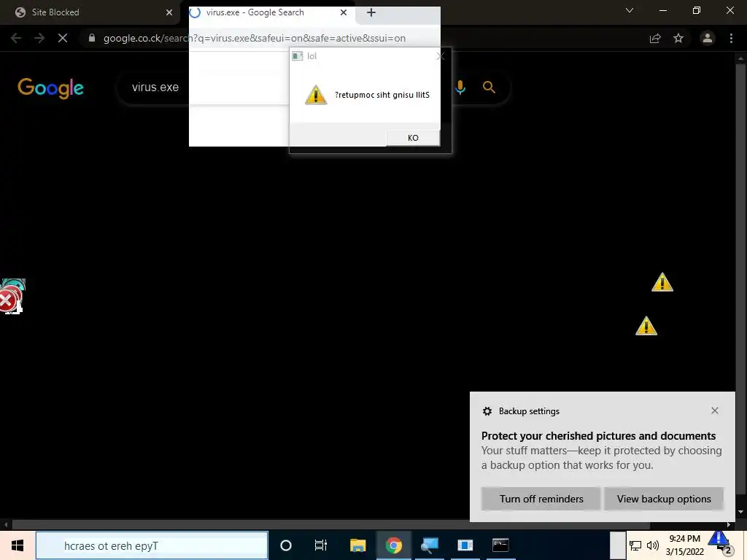Viewport: 747px width, 560px height.
Task: Open Chrome tab search chevron
Action: click(x=630, y=10)
